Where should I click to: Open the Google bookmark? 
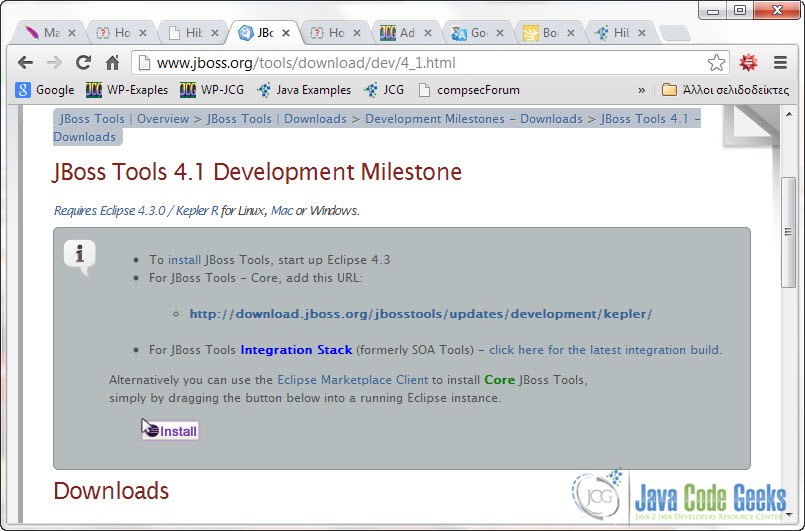coord(45,90)
